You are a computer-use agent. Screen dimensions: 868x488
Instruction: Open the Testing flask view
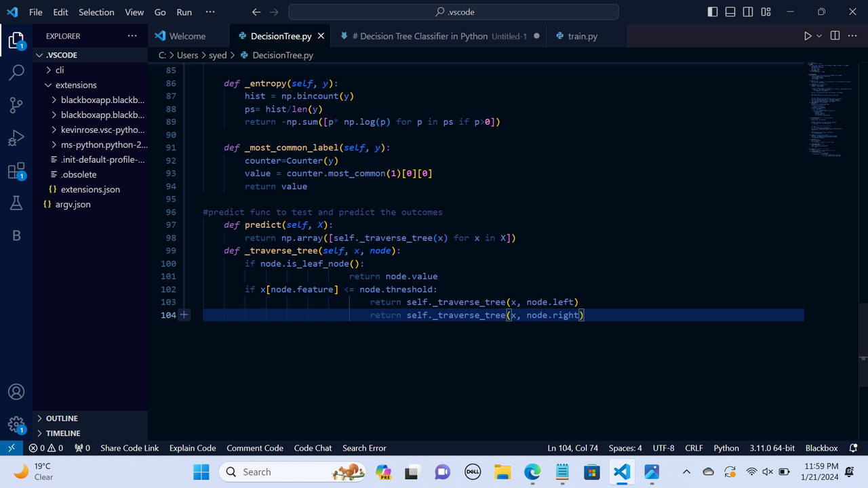(16, 203)
